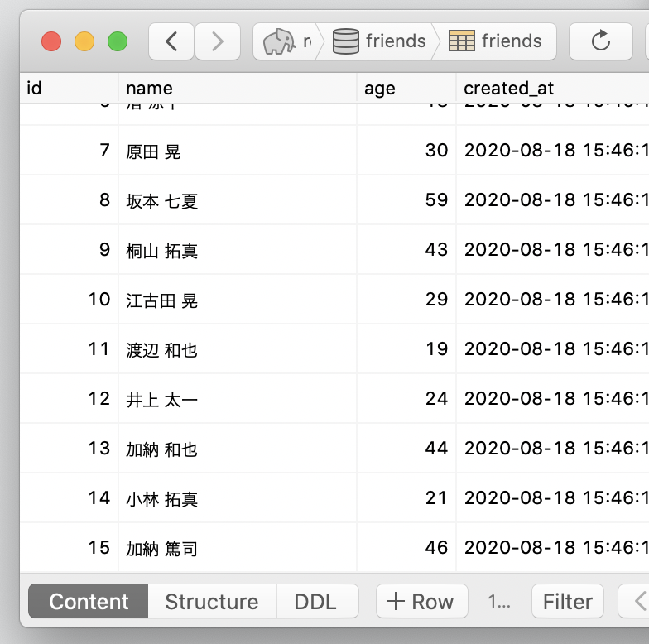The image size is (649, 644).
Task: Switch to the DDL tab
Action: pyautogui.click(x=317, y=601)
